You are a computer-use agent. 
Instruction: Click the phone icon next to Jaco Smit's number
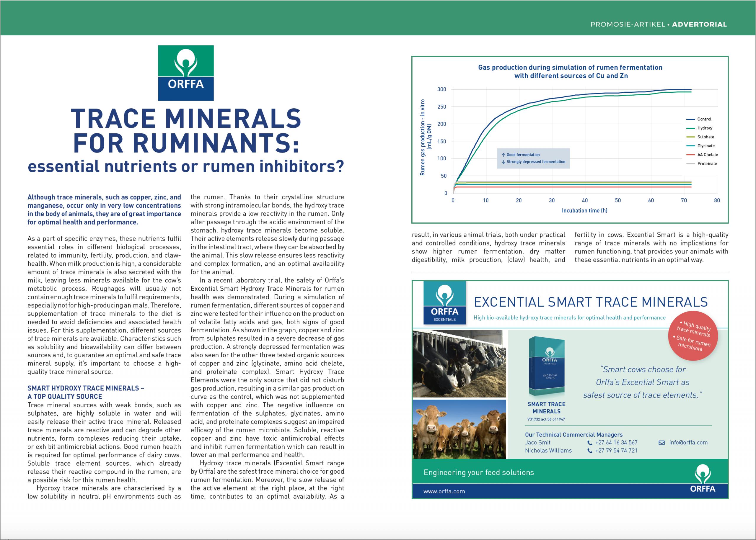coord(590,443)
